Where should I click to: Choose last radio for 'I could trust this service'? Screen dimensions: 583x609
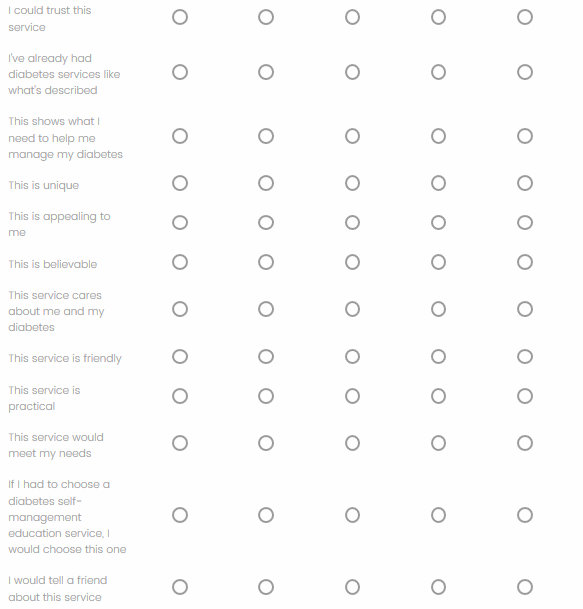(x=524, y=17)
